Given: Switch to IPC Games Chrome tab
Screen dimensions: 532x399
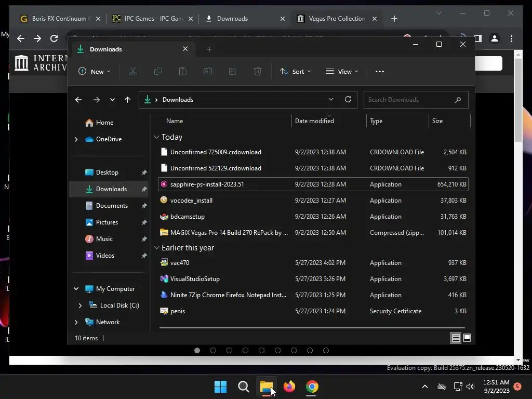Looking at the screenshot, I should tap(153, 19).
